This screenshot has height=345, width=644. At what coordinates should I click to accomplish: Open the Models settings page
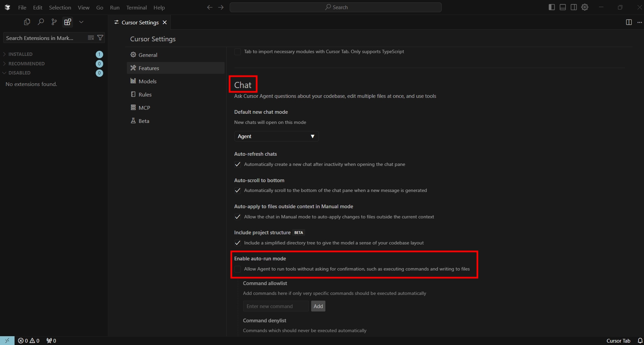[176, 81]
